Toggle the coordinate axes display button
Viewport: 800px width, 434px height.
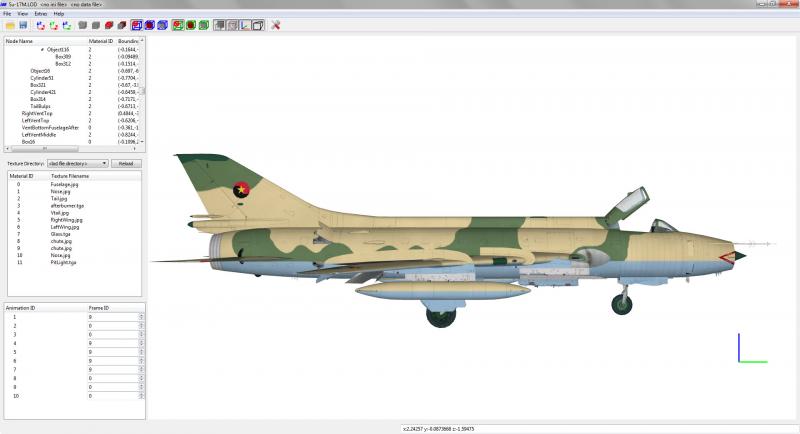coord(245,25)
